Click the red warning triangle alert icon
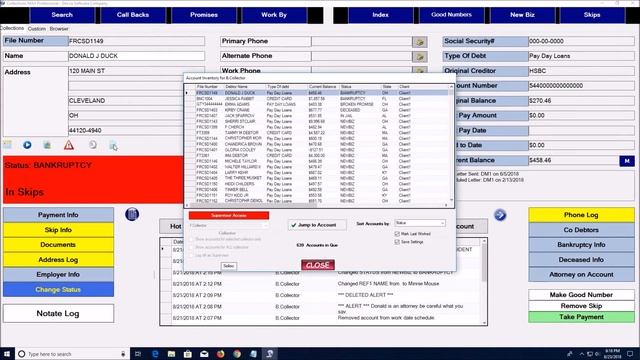640x360 pixels. click(x=69, y=145)
